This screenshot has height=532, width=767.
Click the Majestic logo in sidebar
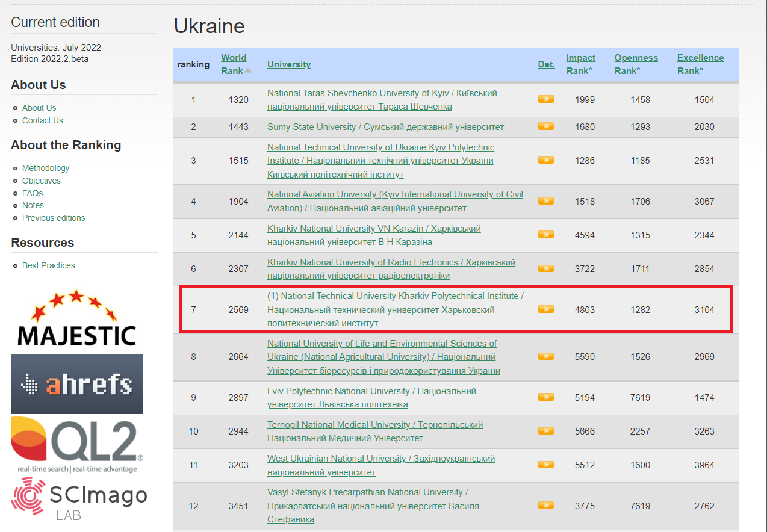(x=76, y=318)
